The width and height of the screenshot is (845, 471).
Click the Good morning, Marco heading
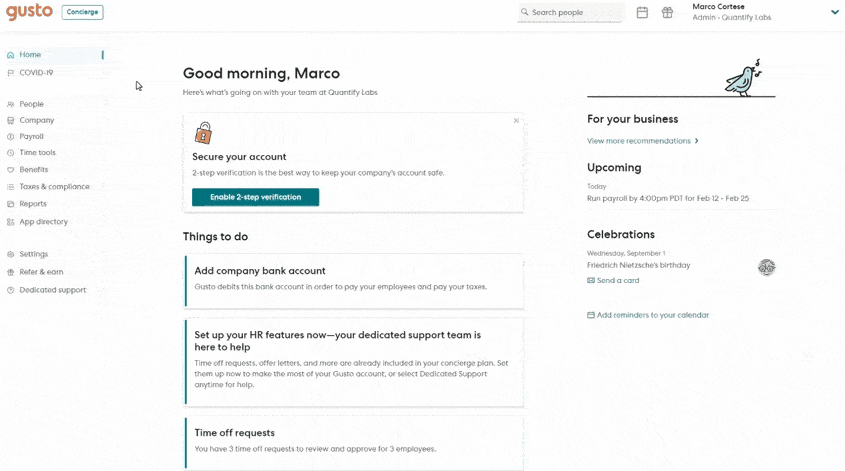click(x=261, y=73)
